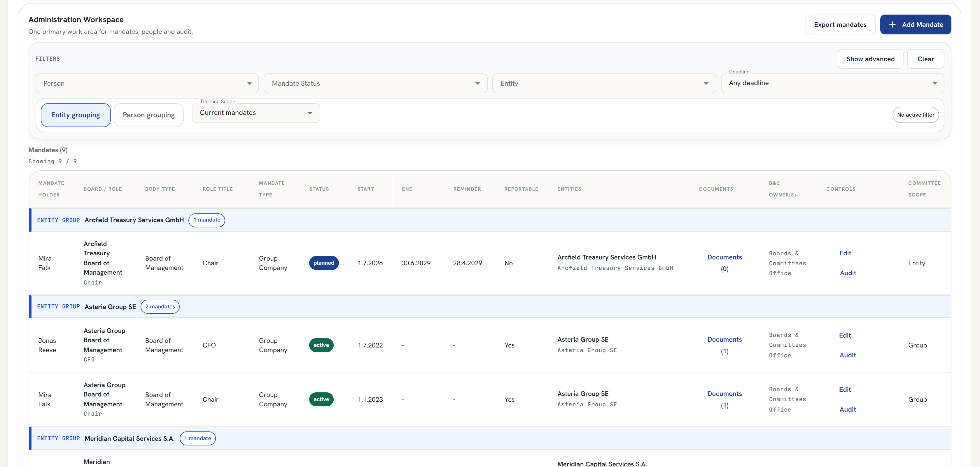Open the Any deadline dropdown
The width and height of the screenshot is (980, 467).
(x=832, y=83)
